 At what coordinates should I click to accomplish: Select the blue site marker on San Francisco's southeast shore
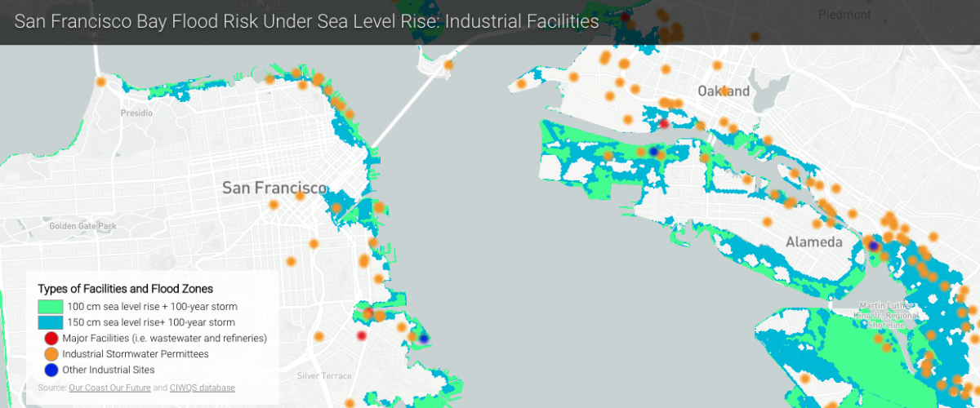coord(423,338)
